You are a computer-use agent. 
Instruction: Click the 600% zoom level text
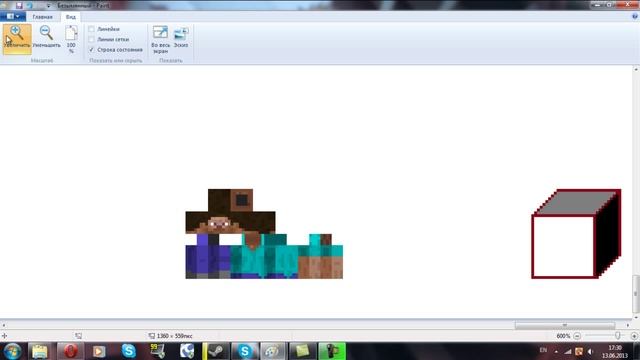563,336
